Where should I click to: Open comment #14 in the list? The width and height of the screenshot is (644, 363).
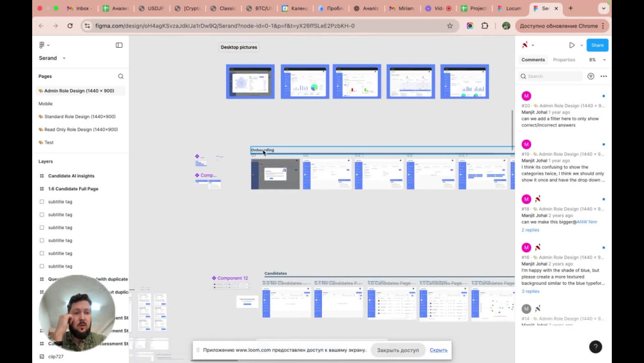(563, 315)
